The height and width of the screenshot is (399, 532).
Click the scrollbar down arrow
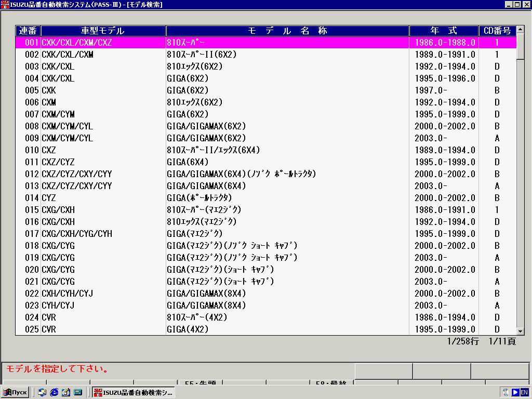(x=521, y=331)
